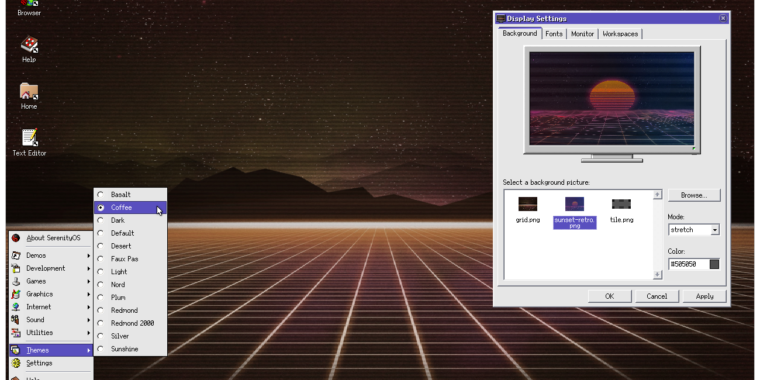The width and height of the screenshot is (760, 380).
Task: Switch to the Monitor tab
Action: tap(582, 34)
